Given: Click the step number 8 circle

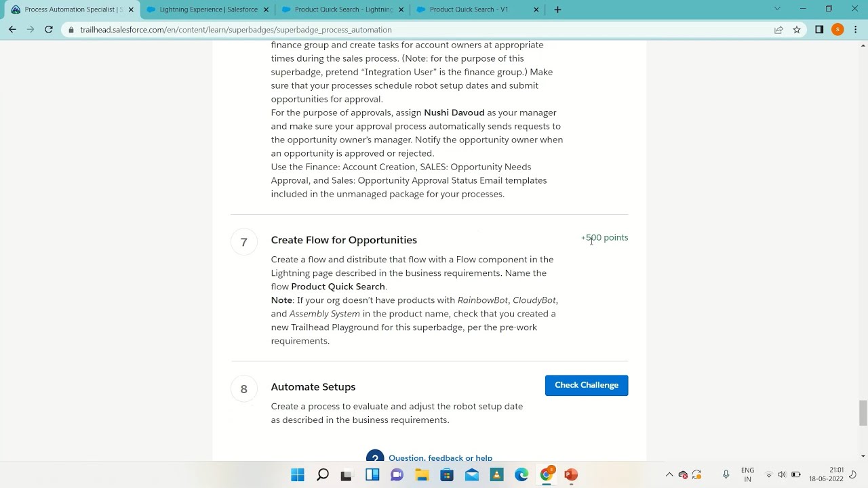Looking at the screenshot, I should (243, 389).
